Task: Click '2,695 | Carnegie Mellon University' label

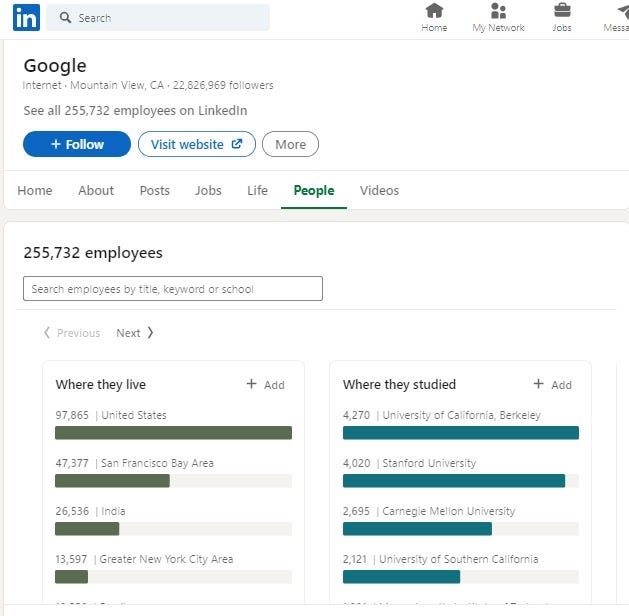Action: tap(429, 511)
